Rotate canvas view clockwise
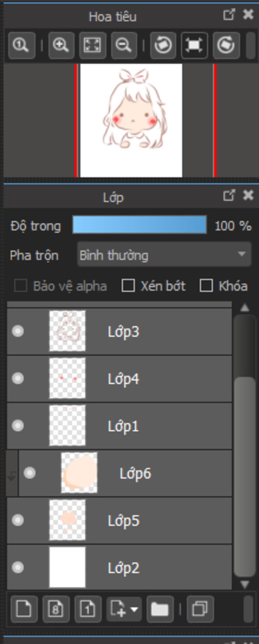259x644 pixels. pyautogui.click(x=226, y=45)
